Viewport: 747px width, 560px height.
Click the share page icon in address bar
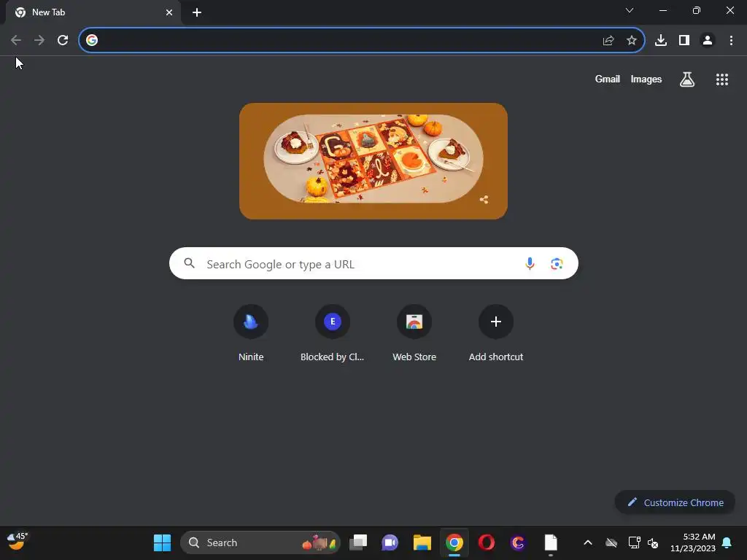tap(608, 41)
